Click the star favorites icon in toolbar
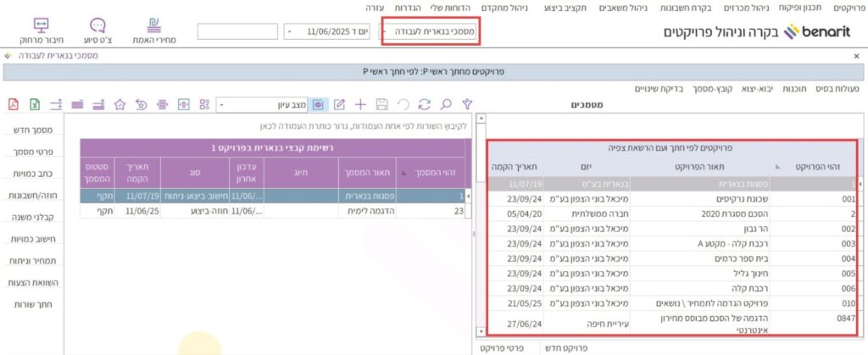This screenshot has height=355, width=868. tap(120, 104)
